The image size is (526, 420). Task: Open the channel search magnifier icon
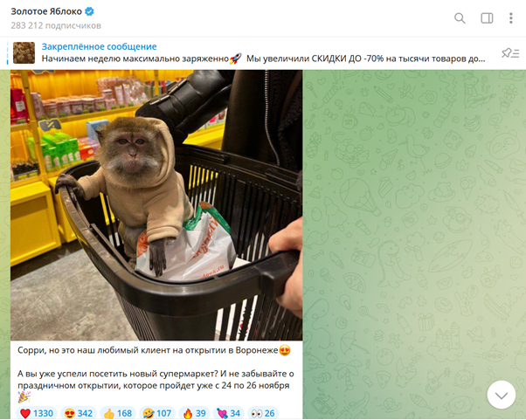(x=460, y=18)
